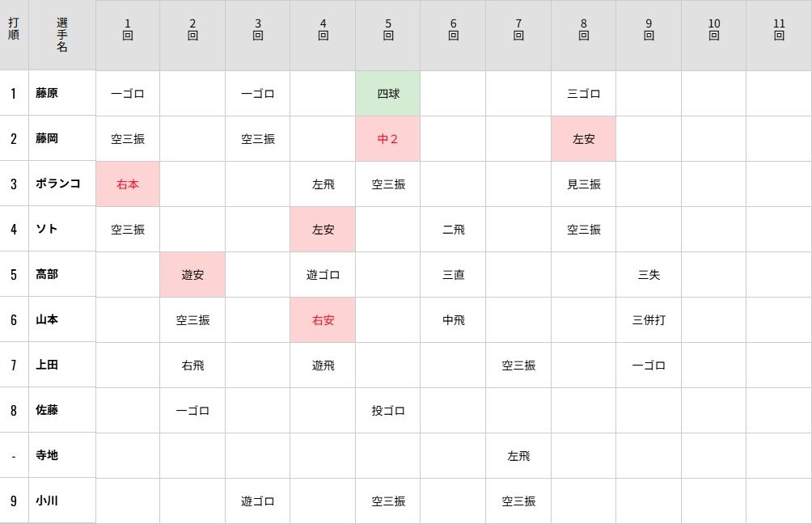Click the 見三振 result in 8回
This screenshot has width=812, height=524.
pos(583,184)
